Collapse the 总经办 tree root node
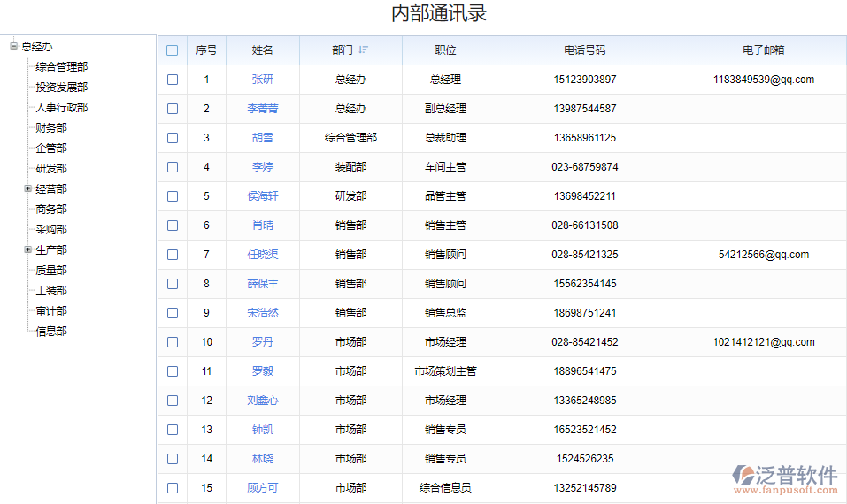The image size is (847, 504). coord(13,46)
